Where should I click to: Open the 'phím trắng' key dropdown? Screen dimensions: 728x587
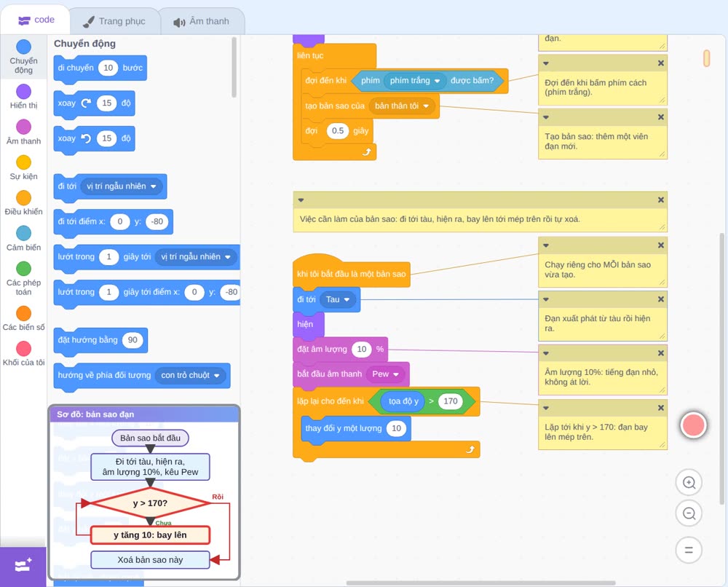tap(437, 81)
